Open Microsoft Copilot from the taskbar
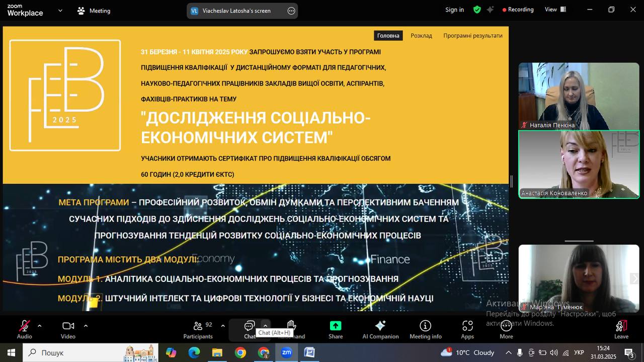The width and height of the screenshot is (644, 362). tap(171, 352)
